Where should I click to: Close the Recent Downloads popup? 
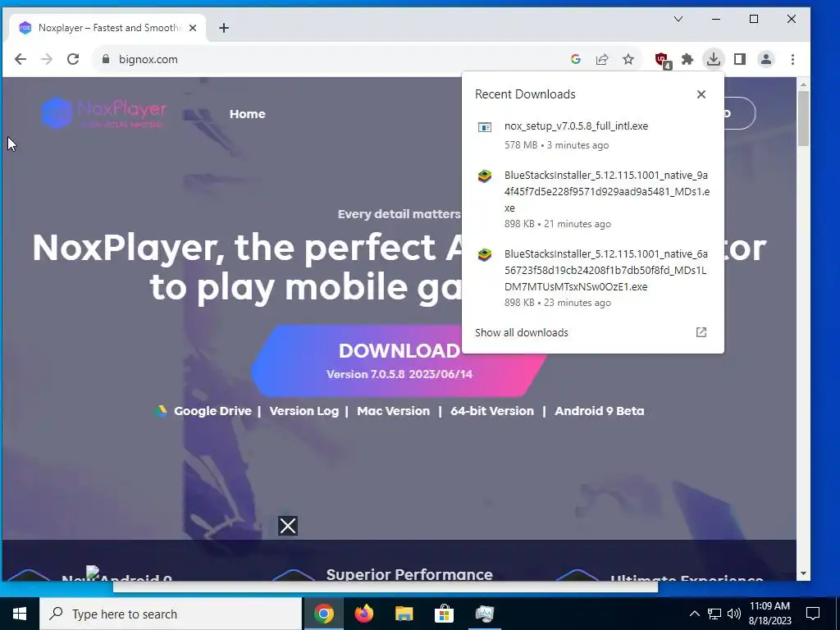click(701, 94)
